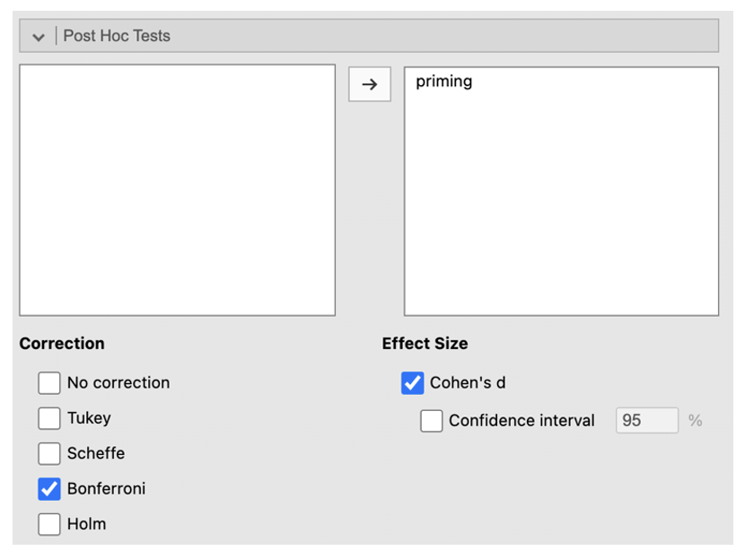Click the Confidence interval label text

pyautogui.click(x=521, y=421)
